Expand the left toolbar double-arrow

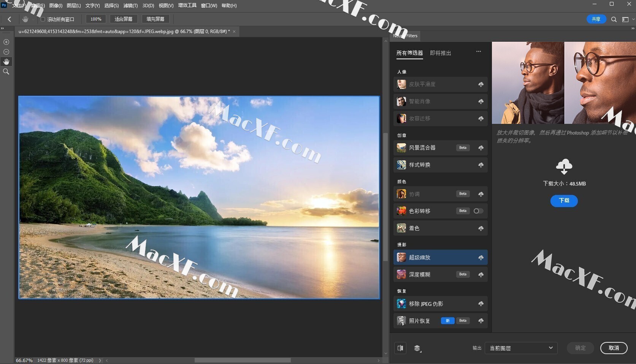click(2, 28)
